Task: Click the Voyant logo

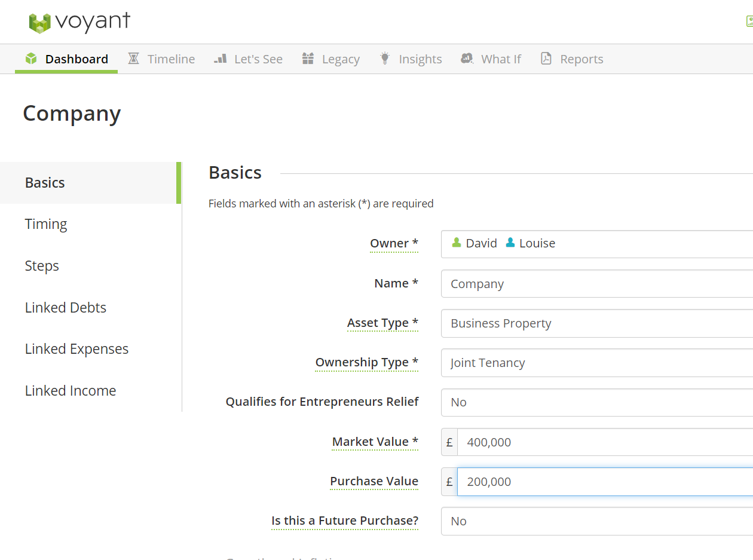Action: [79, 22]
